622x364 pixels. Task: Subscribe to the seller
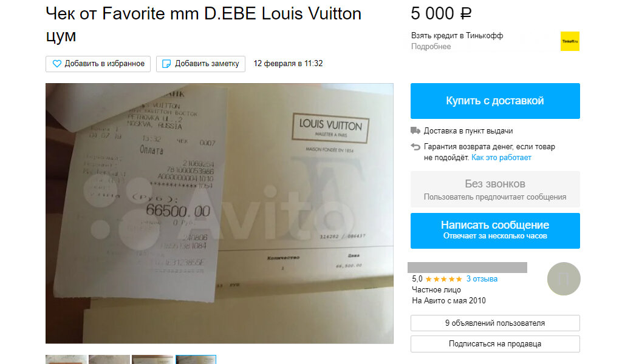click(x=495, y=344)
